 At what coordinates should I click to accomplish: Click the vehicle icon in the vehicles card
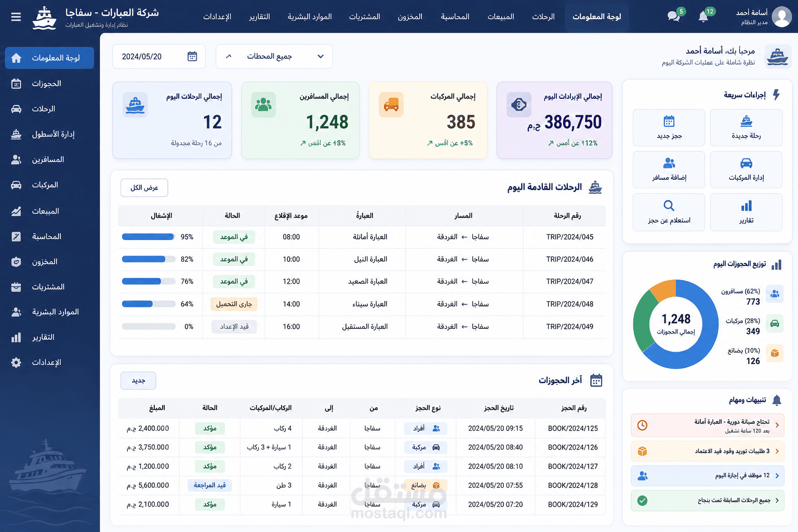[x=391, y=105]
